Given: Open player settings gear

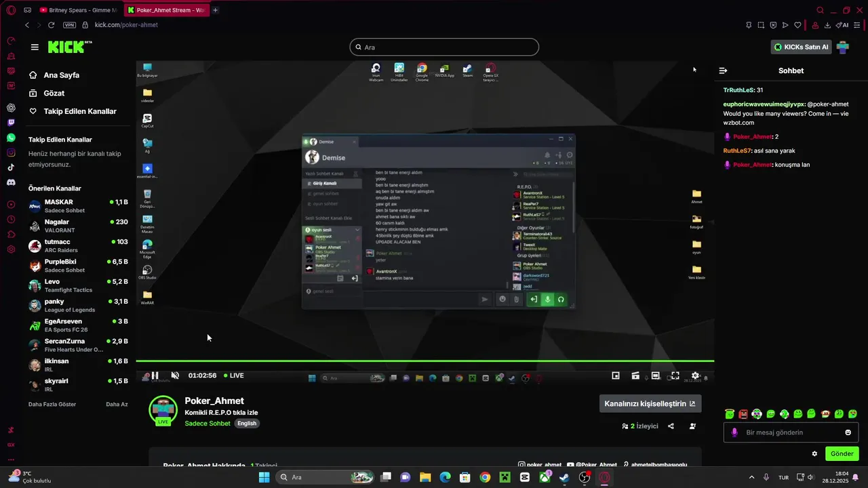Looking at the screenshot, I should coord(695,375).
